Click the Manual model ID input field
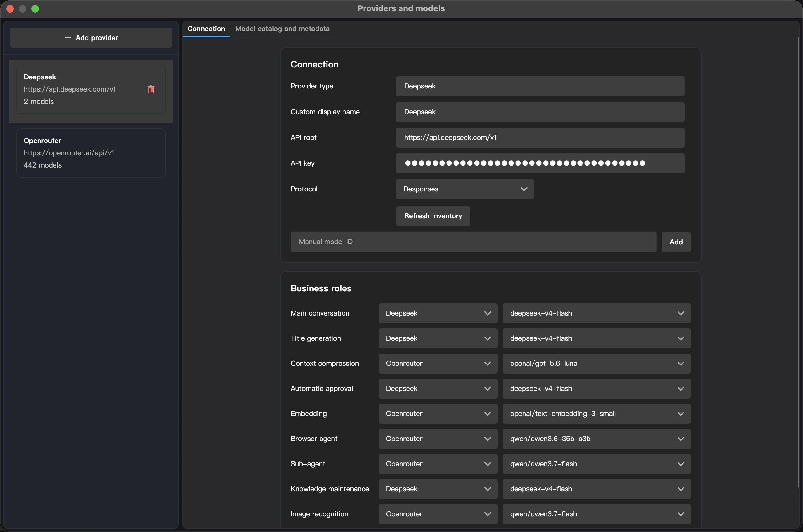This screenshot has height=532, width=803. [x=473, y=242]
